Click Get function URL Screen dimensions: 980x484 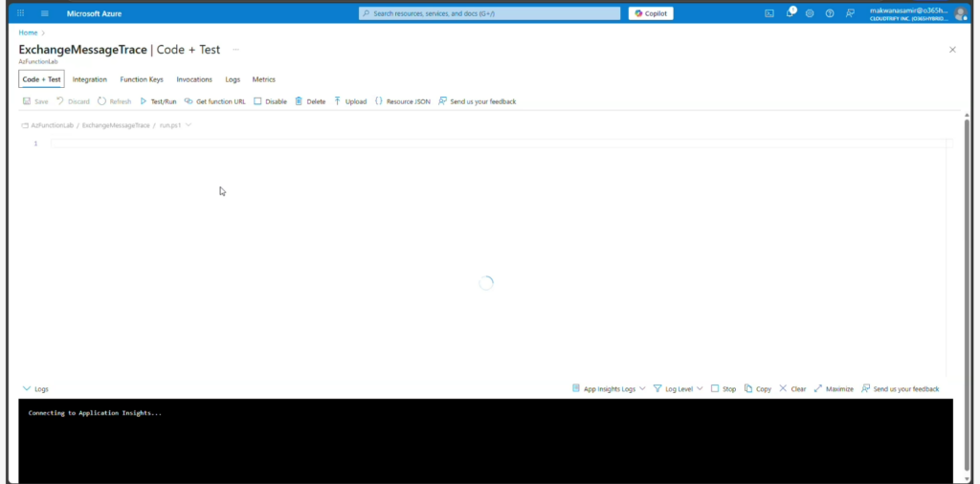pos(215,101)
